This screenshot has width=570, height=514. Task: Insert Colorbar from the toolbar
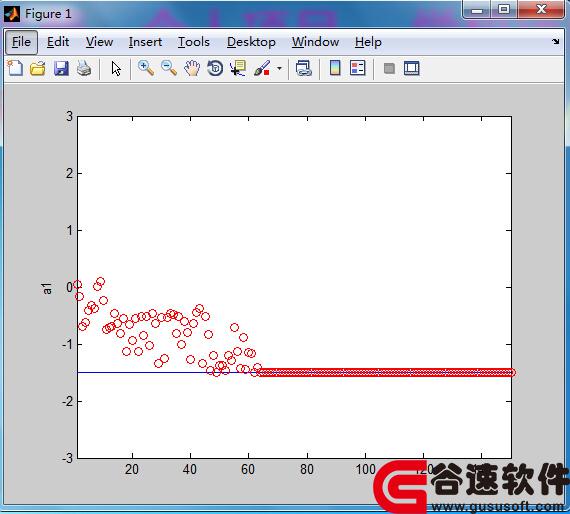335,68
